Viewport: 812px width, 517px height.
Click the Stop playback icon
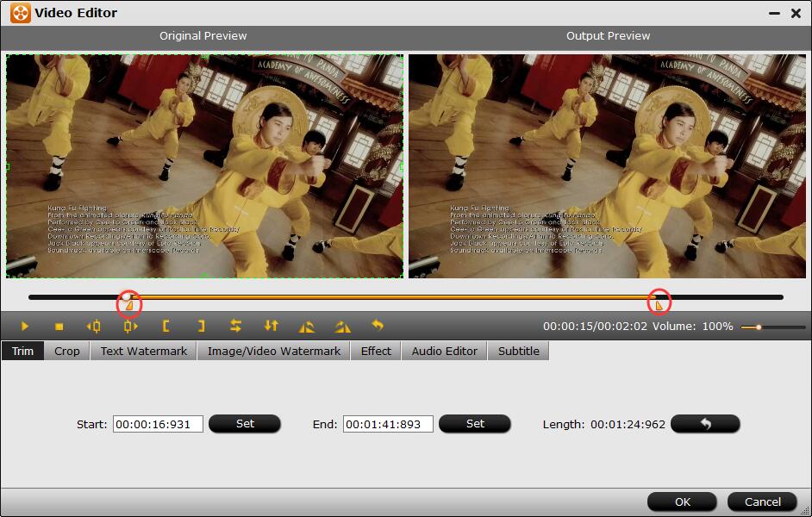59,327
